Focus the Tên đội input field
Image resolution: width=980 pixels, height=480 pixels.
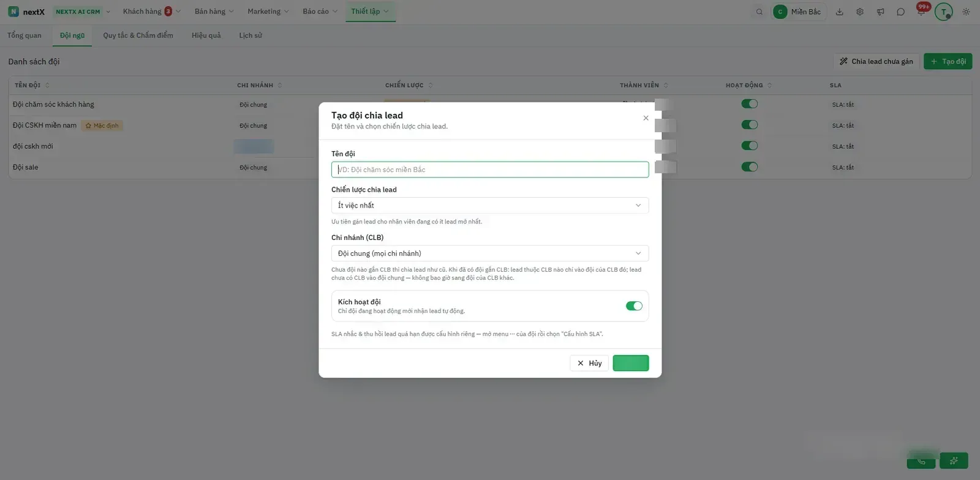pos(490,170)
